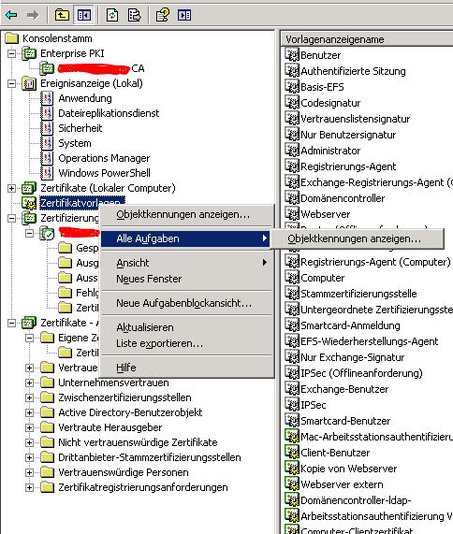Toggle the show/hide console tree icon
The image size is (453, 534).
[x=84, y=15]
